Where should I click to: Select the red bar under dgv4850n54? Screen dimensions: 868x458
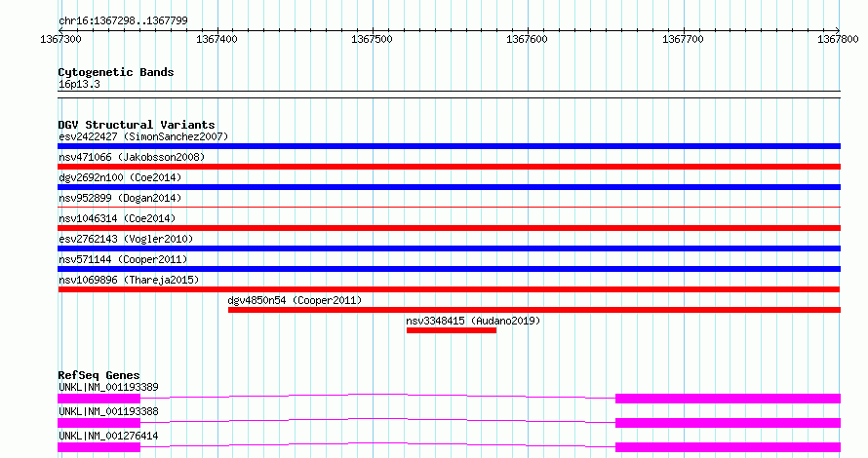pos(534,310)
